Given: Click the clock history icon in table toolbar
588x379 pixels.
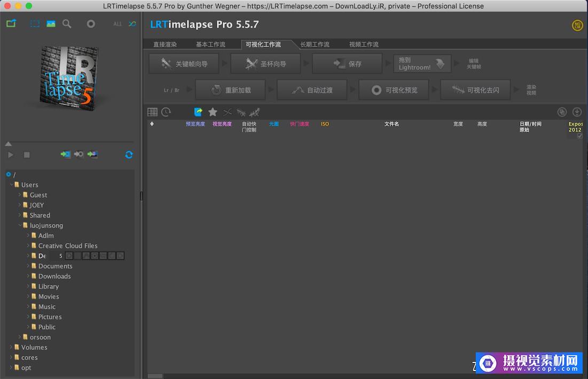Looking at the screenshot, I should click(166, 112).
